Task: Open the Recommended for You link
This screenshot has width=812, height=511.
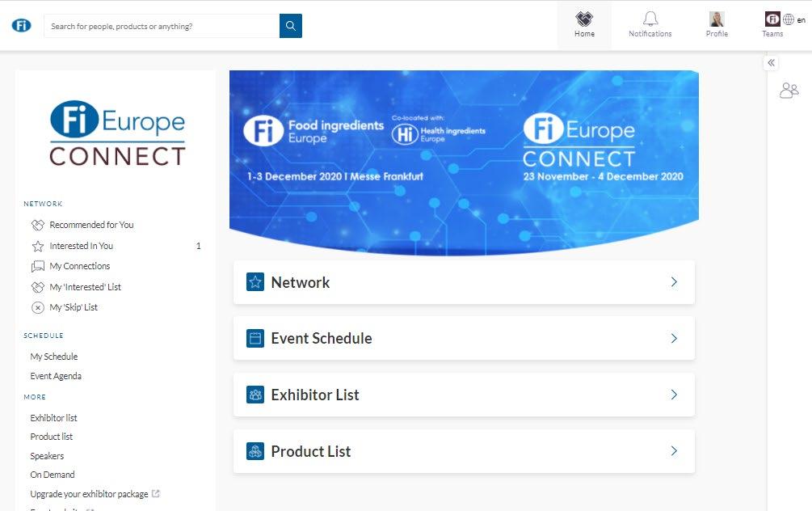Action: click(91, 225)
